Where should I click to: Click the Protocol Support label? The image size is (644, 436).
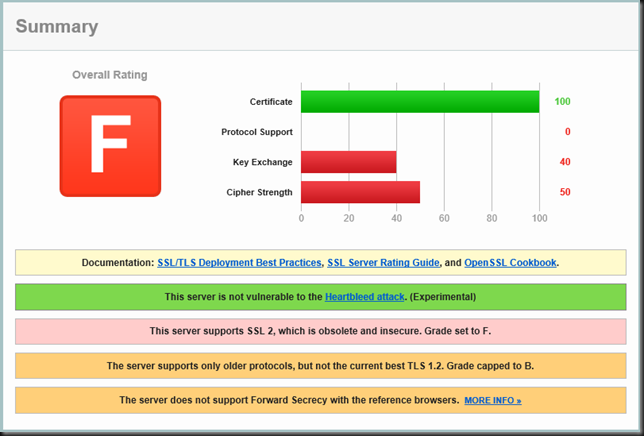coord(257,132)
